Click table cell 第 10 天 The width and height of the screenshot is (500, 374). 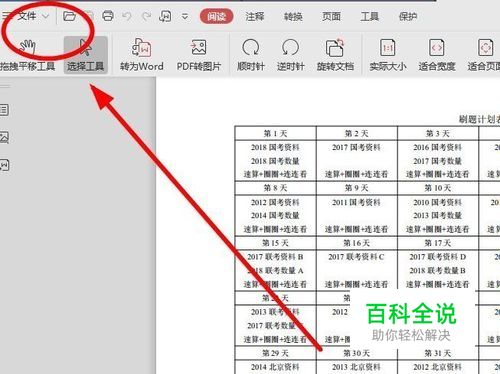coord(438,188)
